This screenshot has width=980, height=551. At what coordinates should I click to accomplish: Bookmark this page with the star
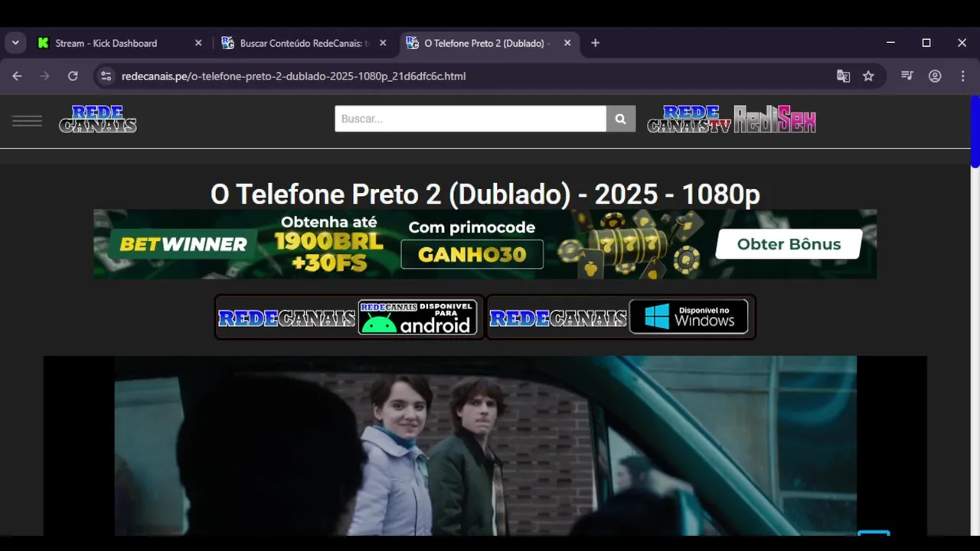(868, 76)
